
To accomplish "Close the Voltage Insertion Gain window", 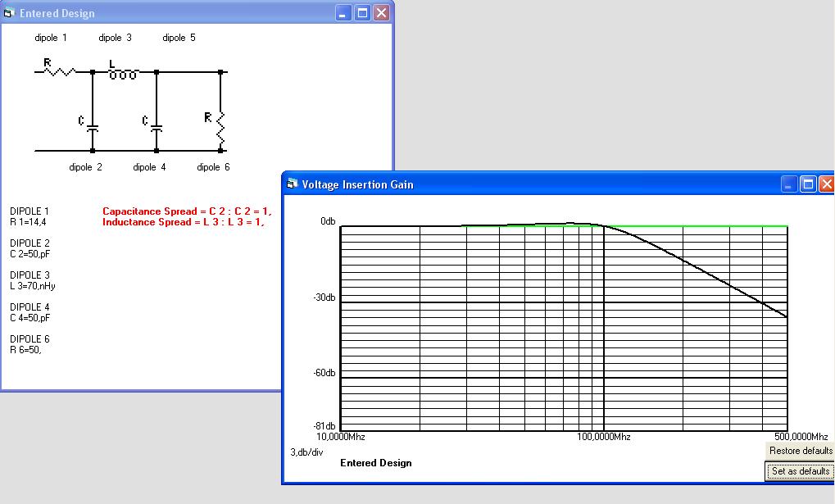I will (827, 184).
